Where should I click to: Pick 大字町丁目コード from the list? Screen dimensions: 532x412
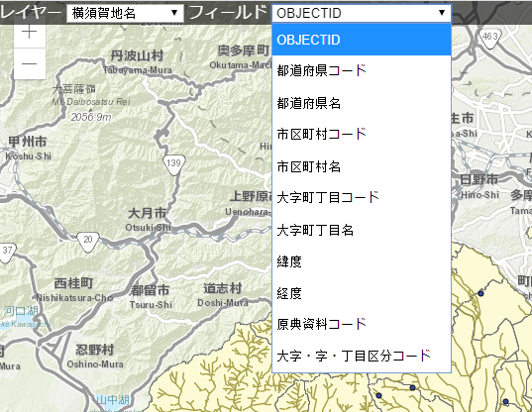click(x=362, y=198)
